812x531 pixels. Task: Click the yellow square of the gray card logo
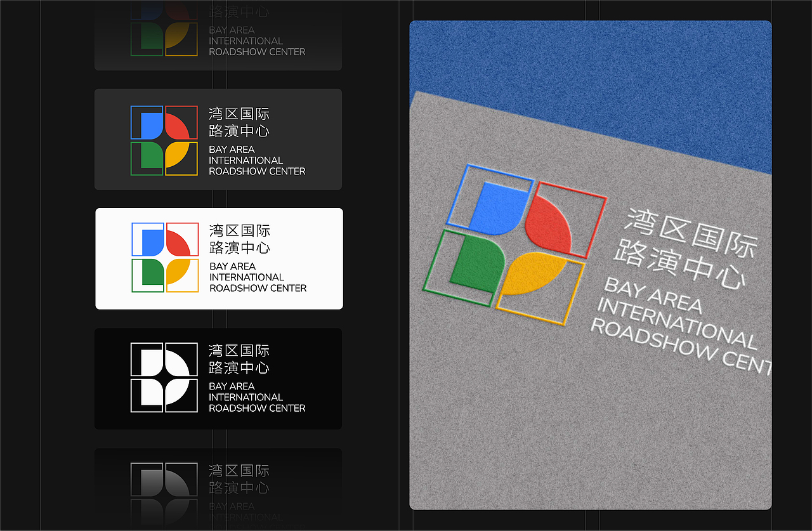coord(181,159)
